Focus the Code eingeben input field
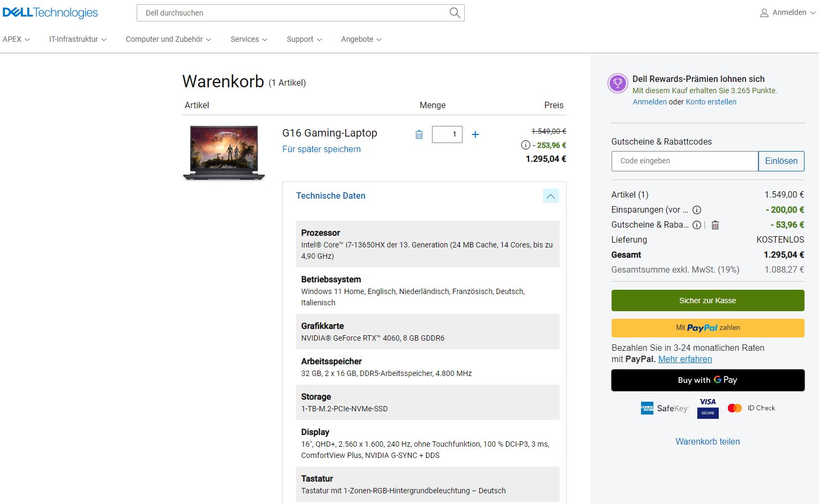This screenshot has width=819, height=504. (684, 161)
